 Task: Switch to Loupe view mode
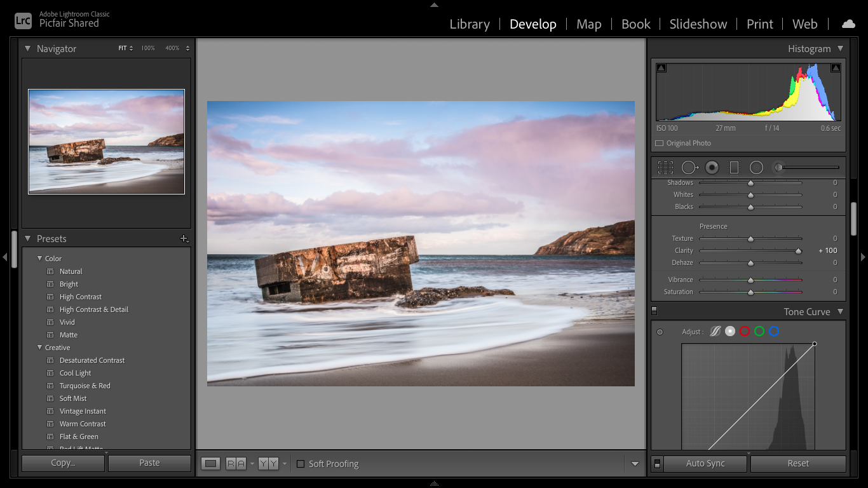211,464
